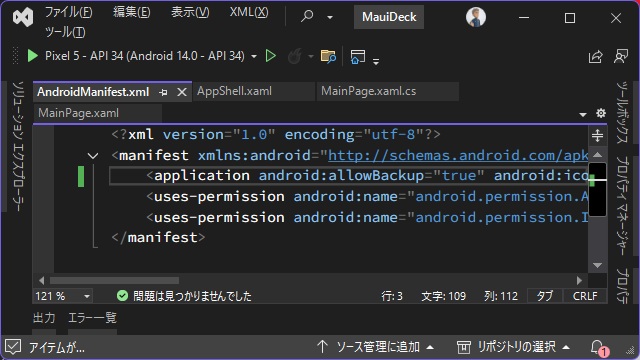Click the 列: 112 column indicator
The height and width of the screenshot is (360, 640).
501,296
